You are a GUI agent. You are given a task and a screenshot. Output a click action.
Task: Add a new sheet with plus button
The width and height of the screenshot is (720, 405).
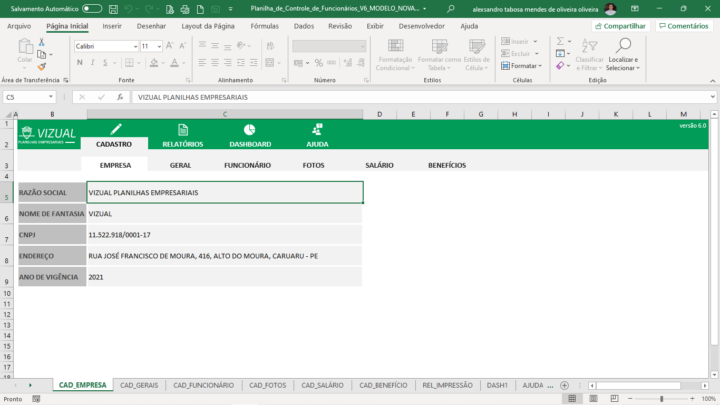[x=564, y=385]
